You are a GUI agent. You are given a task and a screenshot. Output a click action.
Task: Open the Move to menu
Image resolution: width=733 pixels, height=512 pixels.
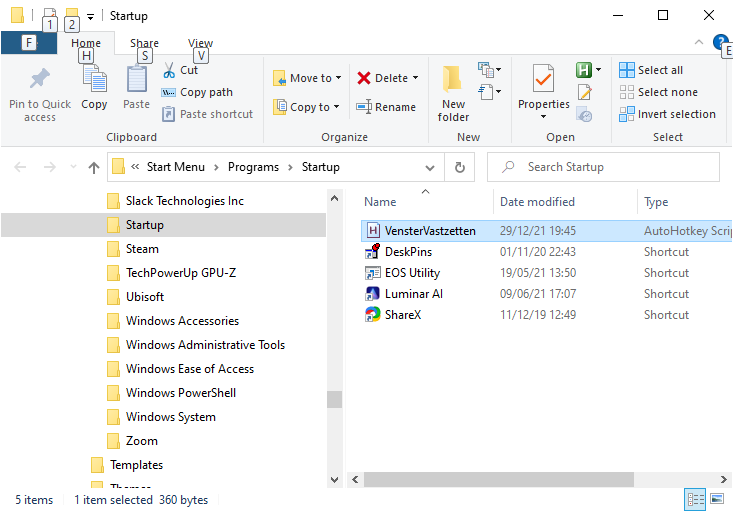(307, 78)
